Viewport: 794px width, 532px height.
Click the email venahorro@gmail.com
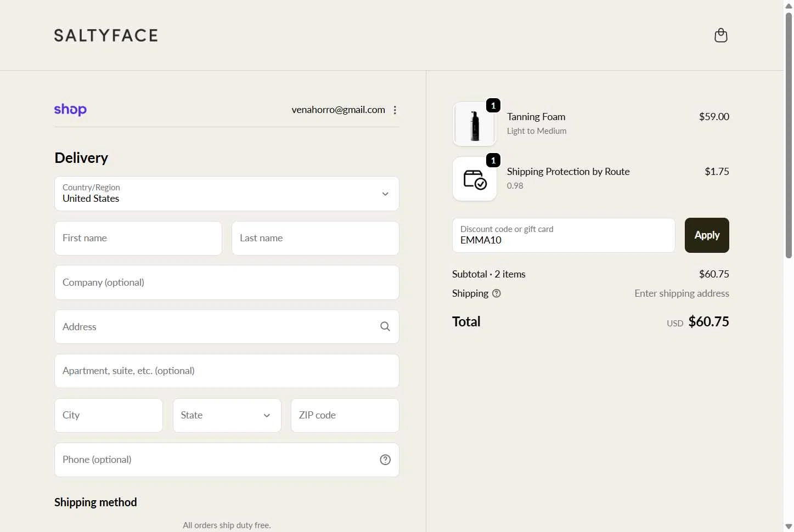338,110
